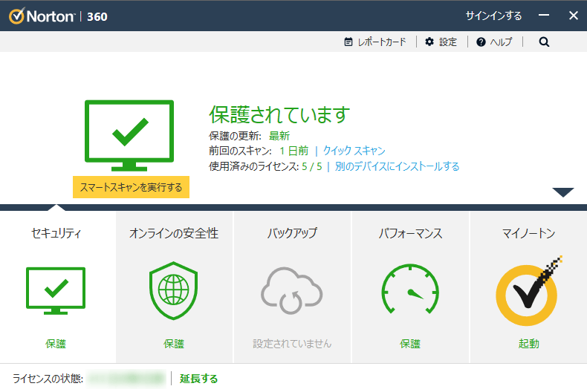Close the Norton 360 window
This screenshot has height=392, width=587.
[x=573, y=16]
